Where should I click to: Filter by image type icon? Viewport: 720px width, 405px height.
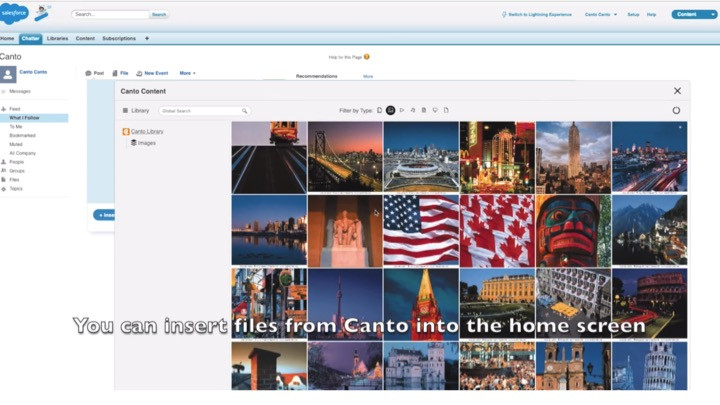pos(390,110)
